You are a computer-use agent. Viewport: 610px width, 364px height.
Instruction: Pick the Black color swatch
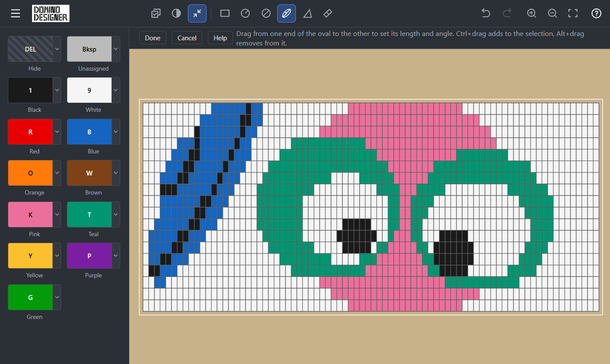30,90
